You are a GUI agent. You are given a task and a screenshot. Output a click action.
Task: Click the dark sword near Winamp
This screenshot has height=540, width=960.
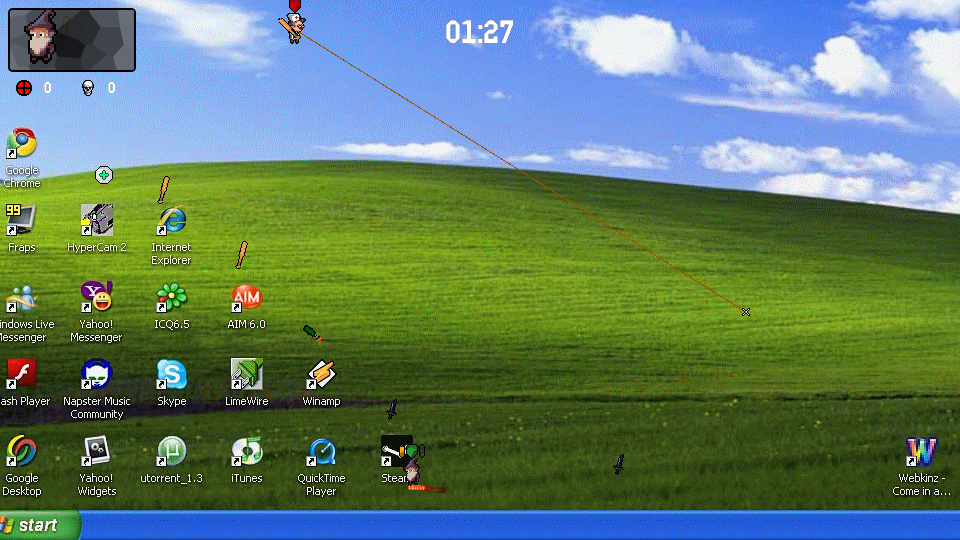coord(392,409)
